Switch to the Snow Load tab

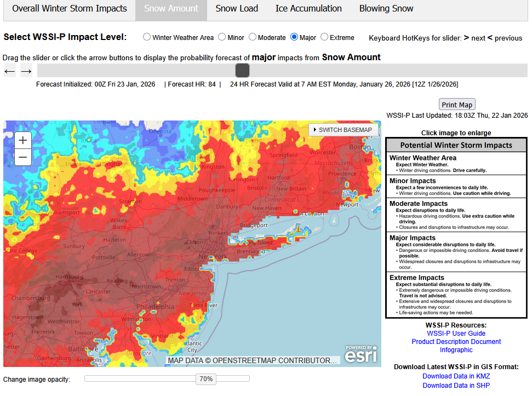pos(237,9)
